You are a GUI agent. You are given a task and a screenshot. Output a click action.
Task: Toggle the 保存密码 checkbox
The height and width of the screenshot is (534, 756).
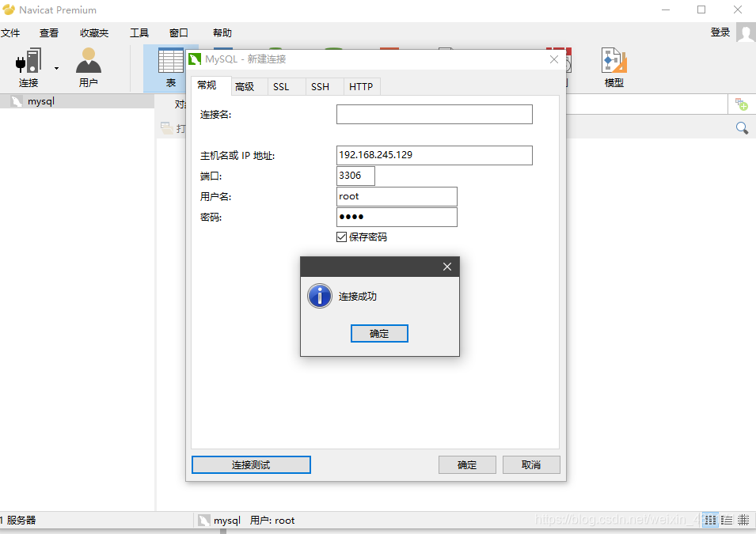tap(341, 237)
